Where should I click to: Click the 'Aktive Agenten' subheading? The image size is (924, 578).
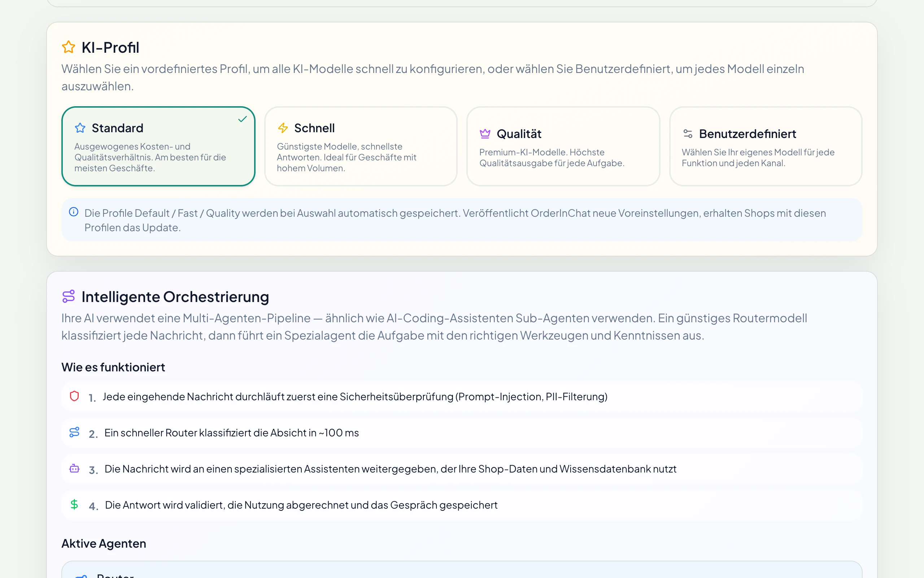(104, 543)
